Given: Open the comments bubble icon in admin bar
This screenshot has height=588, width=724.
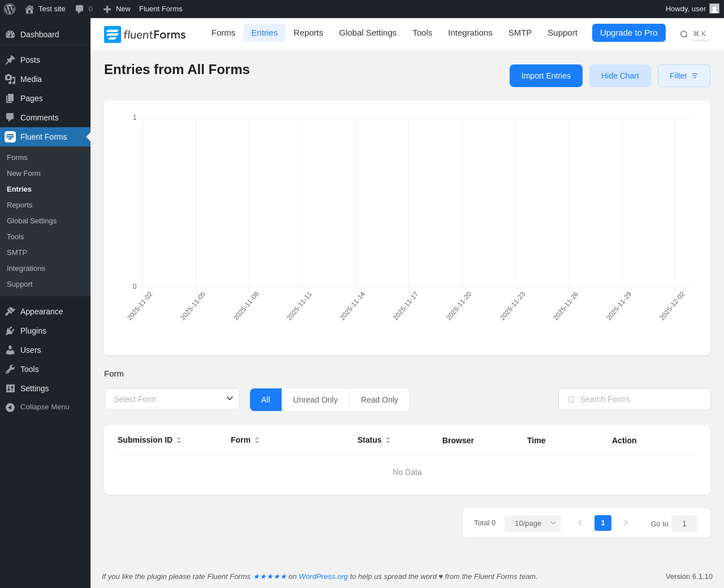Looking at the screenshot, I should pyautogui.click(x=80, y=9).
